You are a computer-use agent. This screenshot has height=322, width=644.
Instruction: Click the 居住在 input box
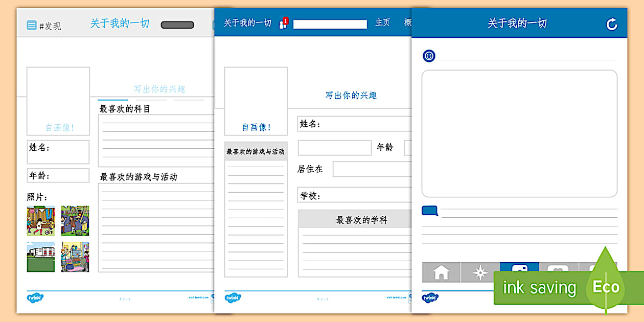372,169
